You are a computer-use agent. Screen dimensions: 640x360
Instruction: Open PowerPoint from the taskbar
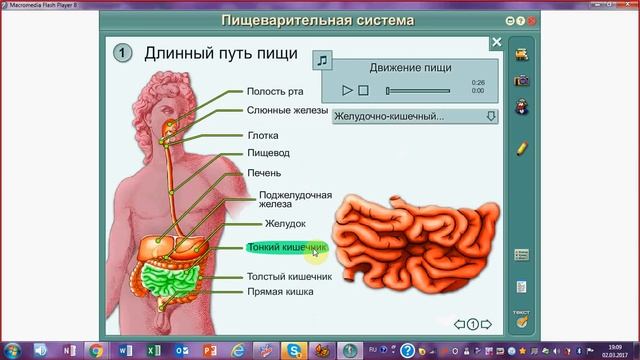[x=210, y=351]
